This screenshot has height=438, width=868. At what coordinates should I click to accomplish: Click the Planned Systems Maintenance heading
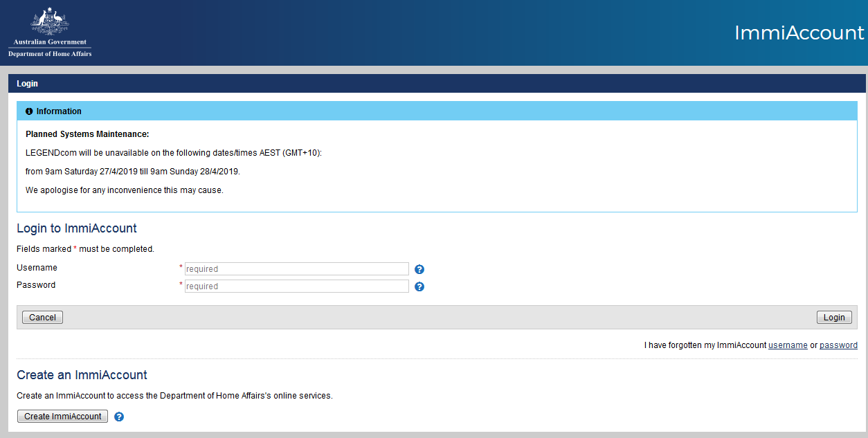[x=87, y=134]
